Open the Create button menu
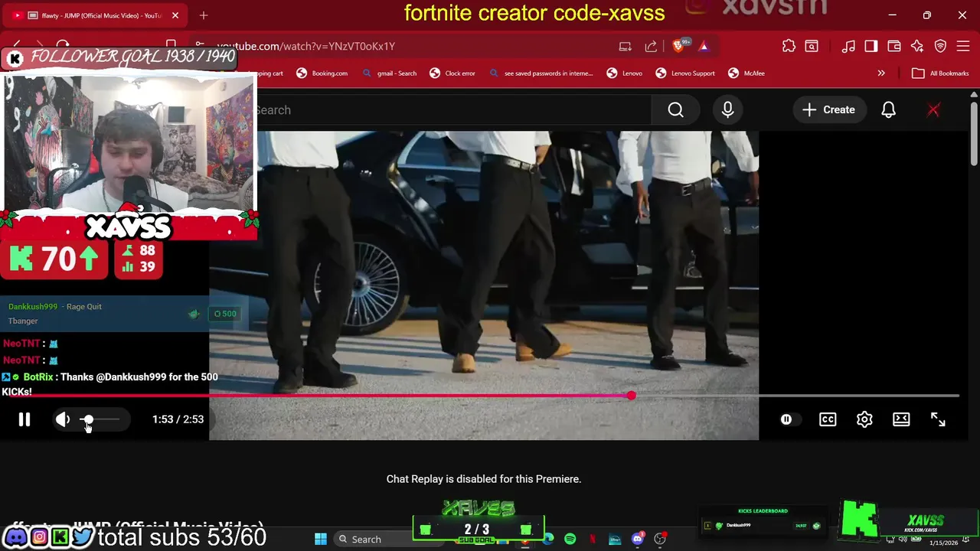980x551 pixels. pos(828,110)
